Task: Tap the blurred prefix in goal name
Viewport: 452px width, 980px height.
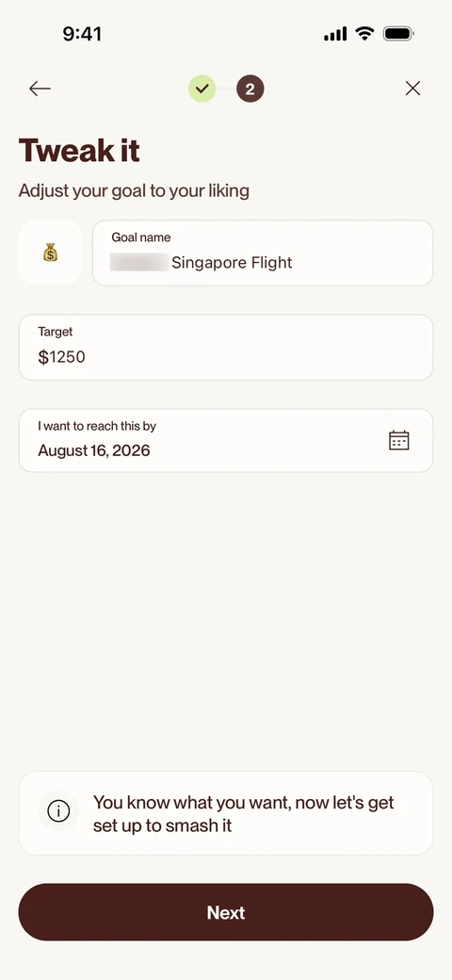Action: point(139,262)
